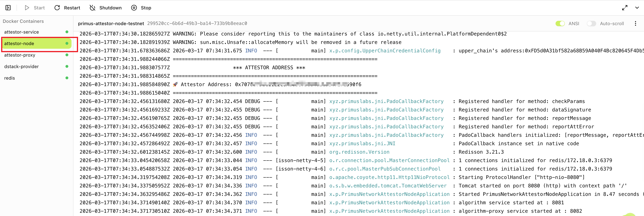The width and height of the screenshot is (644, 216).
Task: Select the redis container
Action: pos(36,78)
